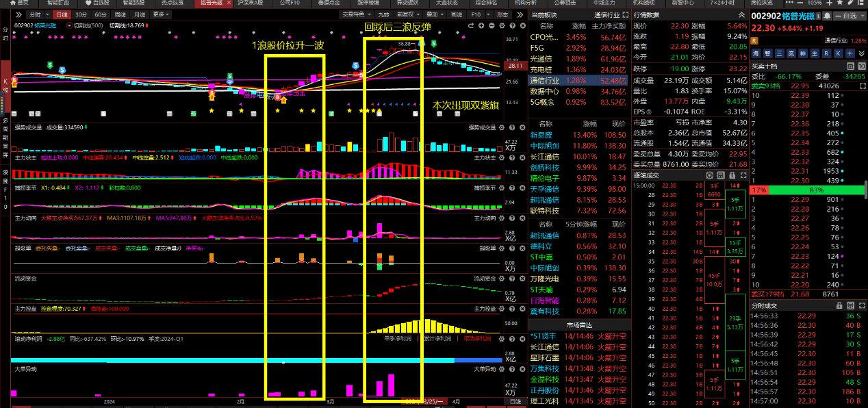The width and height of the screenshot is (868, 408).
Task: Refresh the K-line chart with the circular arrow icon
Action: (x=471, y=25)
